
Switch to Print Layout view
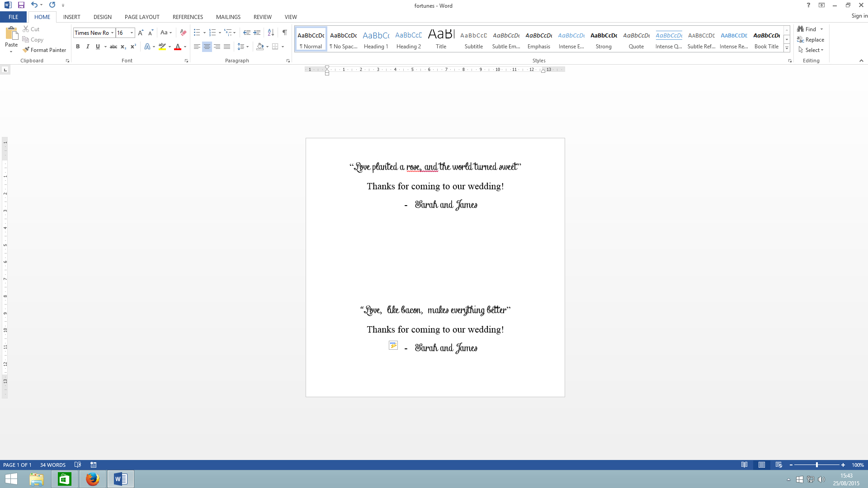click(x=762, y=465)
